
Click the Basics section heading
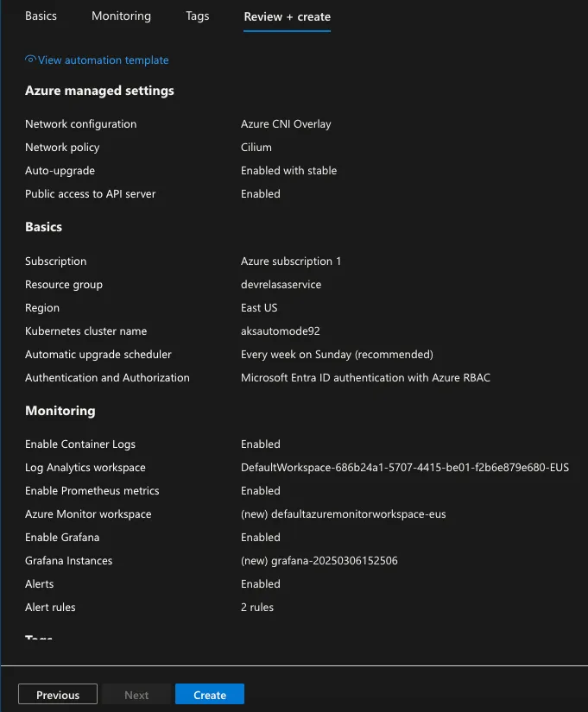44,227
